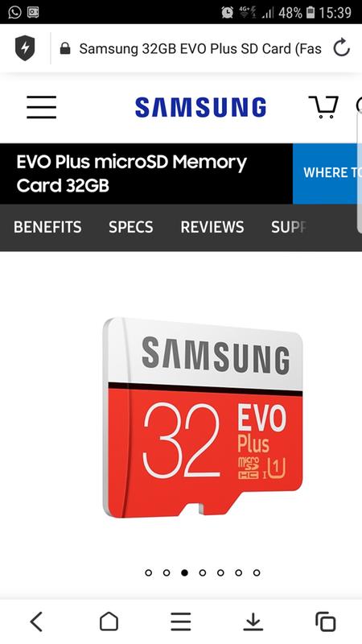
Task: Go back using the browser back arrow
Action: [x=36, y=621]
